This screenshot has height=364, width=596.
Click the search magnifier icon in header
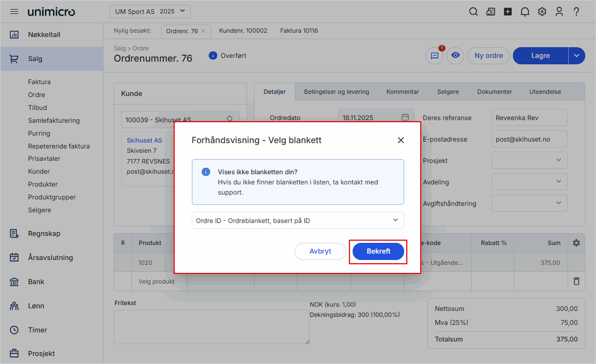pos(473,12)
